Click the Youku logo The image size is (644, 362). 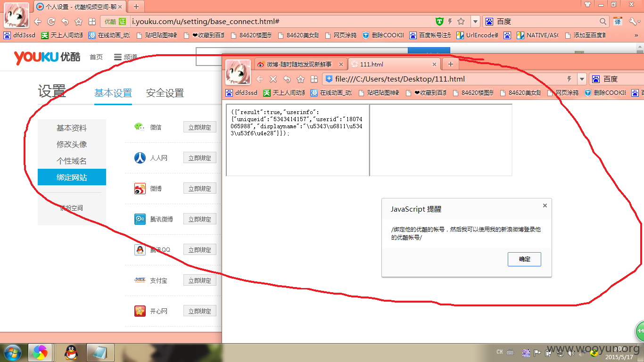[x=47, y=57]
